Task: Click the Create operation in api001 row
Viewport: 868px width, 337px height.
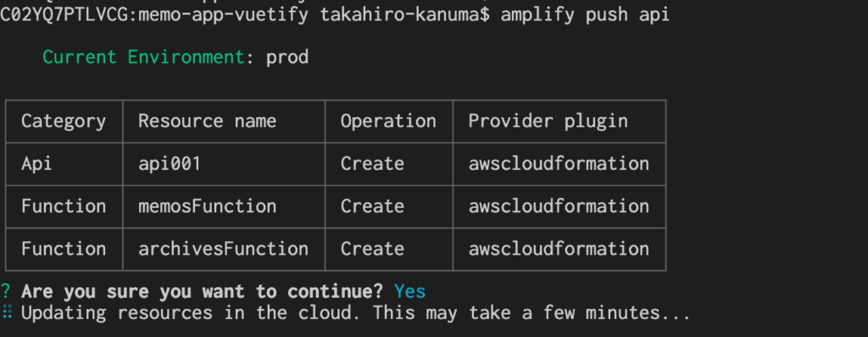Action: click(372, 164)
